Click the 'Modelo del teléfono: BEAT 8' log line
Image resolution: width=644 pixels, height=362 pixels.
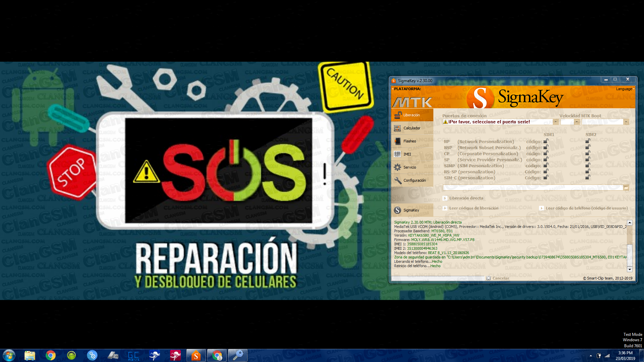(432, 253)
